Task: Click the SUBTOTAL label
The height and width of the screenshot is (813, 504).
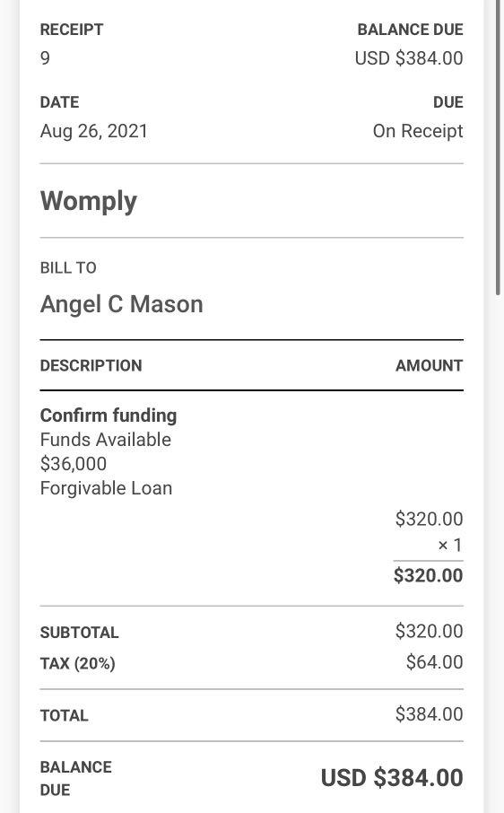Action: 80,633
